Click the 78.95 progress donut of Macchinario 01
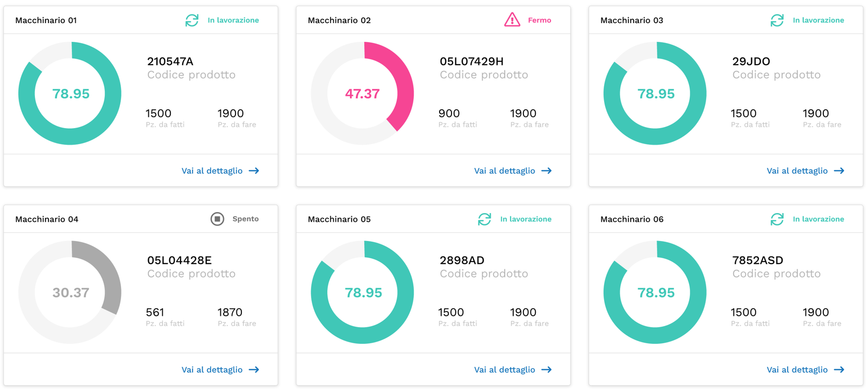This screenshot has width=868, height=389. coord(70,94)
